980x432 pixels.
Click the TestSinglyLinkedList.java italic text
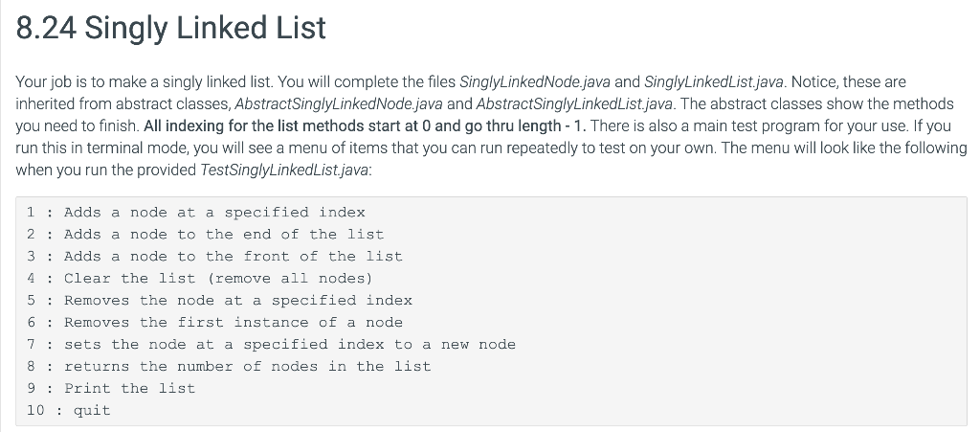(284, 171)
